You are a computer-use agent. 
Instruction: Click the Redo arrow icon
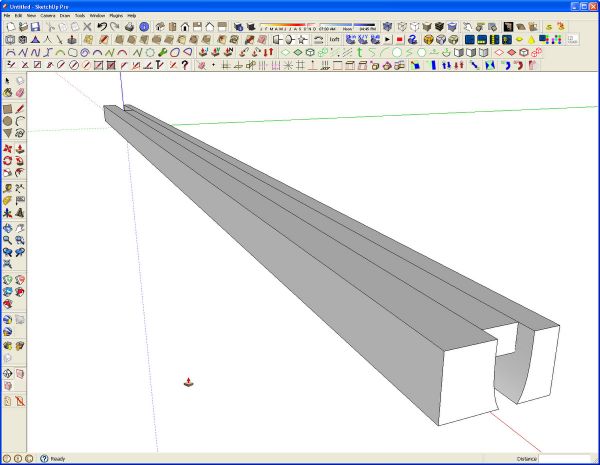114,27
